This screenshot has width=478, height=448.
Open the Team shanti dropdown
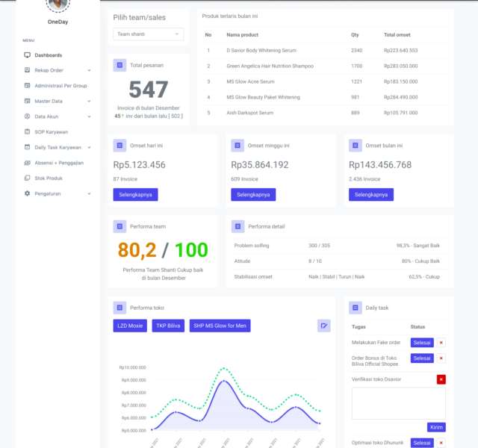[x=149, y=34]
